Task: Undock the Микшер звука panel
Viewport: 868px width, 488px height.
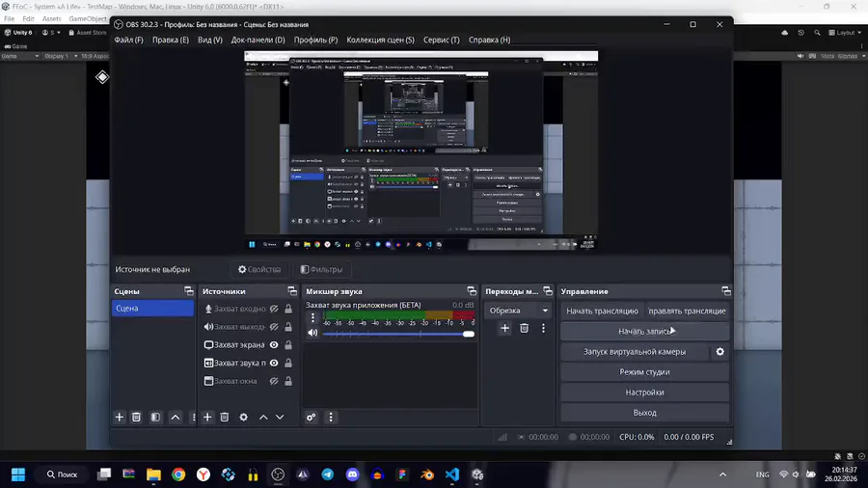Action: (472, 291)
